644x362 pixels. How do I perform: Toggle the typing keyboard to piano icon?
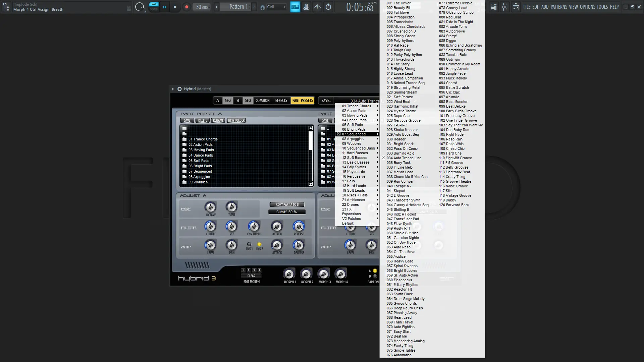(x=295, y=7)
